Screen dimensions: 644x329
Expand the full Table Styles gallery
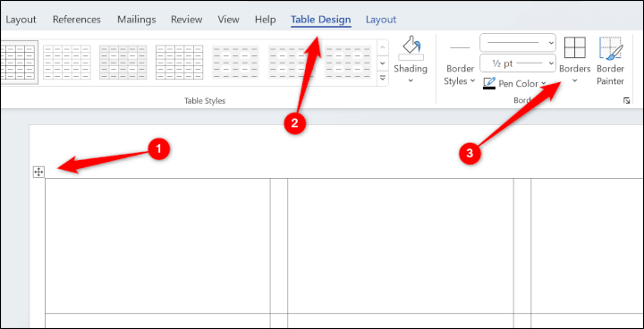point(383,78)
